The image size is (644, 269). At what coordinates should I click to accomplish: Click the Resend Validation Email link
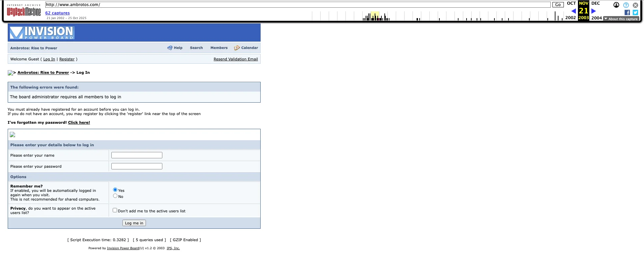tap(235, 59)
